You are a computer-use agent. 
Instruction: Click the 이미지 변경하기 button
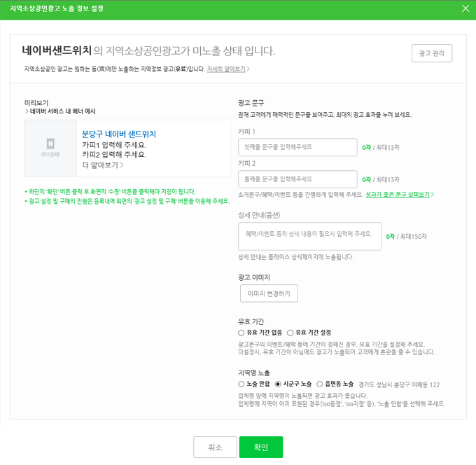pos(269,293)
